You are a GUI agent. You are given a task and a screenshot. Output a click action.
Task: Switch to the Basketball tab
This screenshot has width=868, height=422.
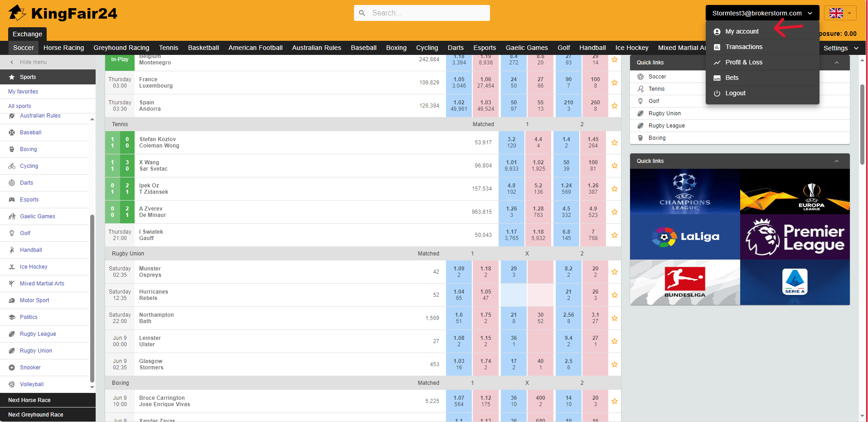204,48
